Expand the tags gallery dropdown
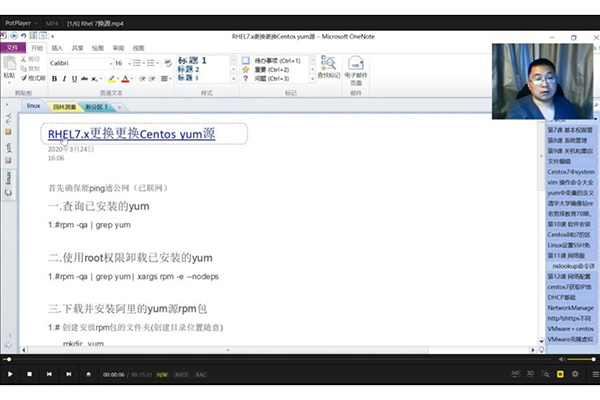 (312, 78)
